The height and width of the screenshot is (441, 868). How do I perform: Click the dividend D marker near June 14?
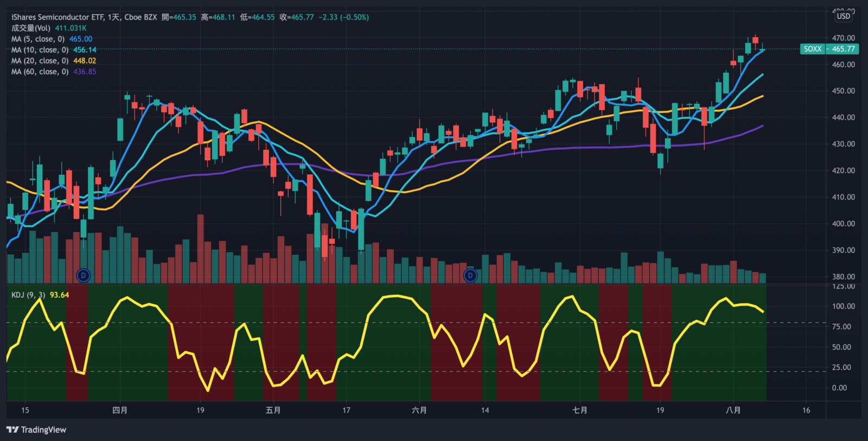pos(470,275)
